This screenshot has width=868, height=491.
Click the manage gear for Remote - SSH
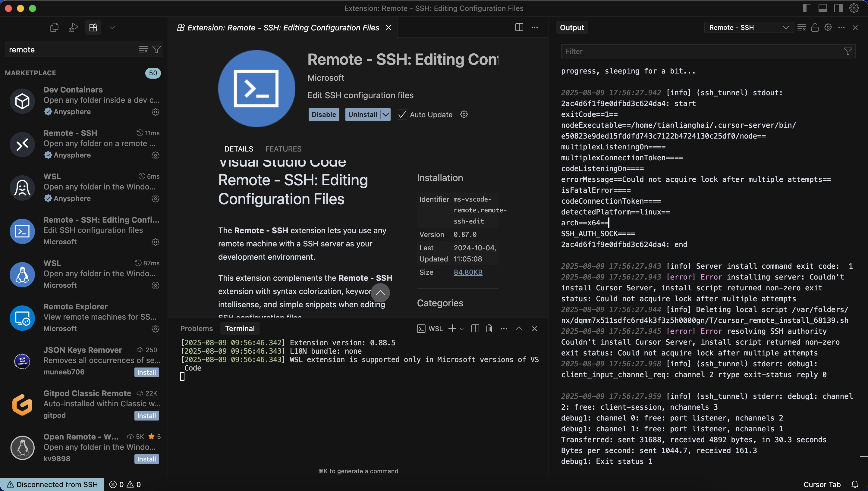click(155, 155)
